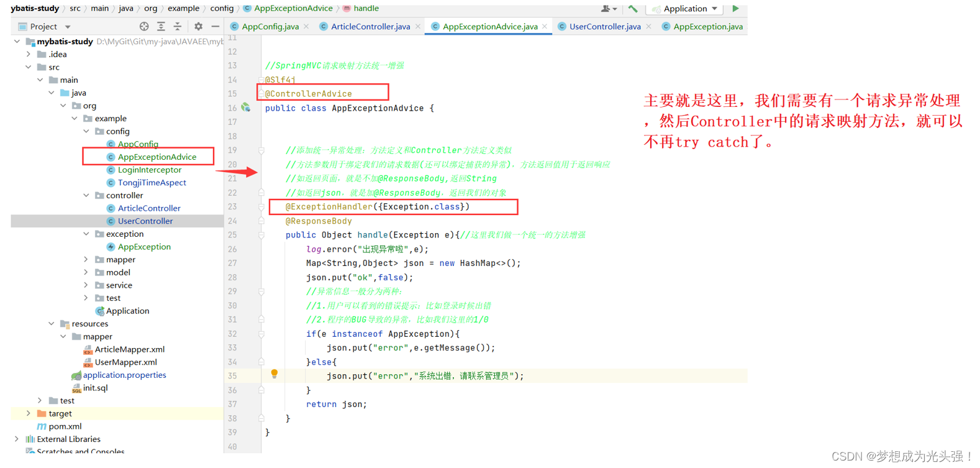Close the AppExceptionAdvice.java tab
The image size is (980, 468).
coord(545,27)
